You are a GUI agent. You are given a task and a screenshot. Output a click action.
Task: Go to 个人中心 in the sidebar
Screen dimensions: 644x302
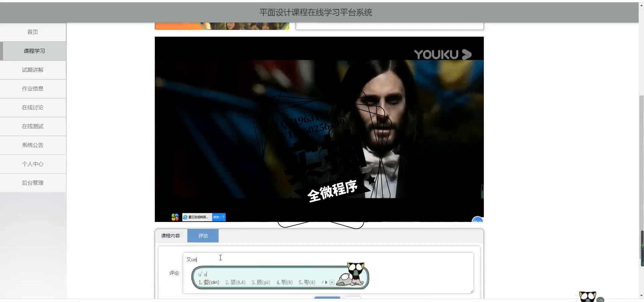(33, 164)
